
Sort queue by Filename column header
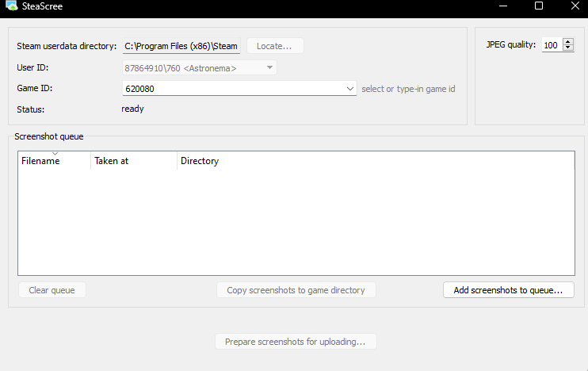(x=53, y=161)
